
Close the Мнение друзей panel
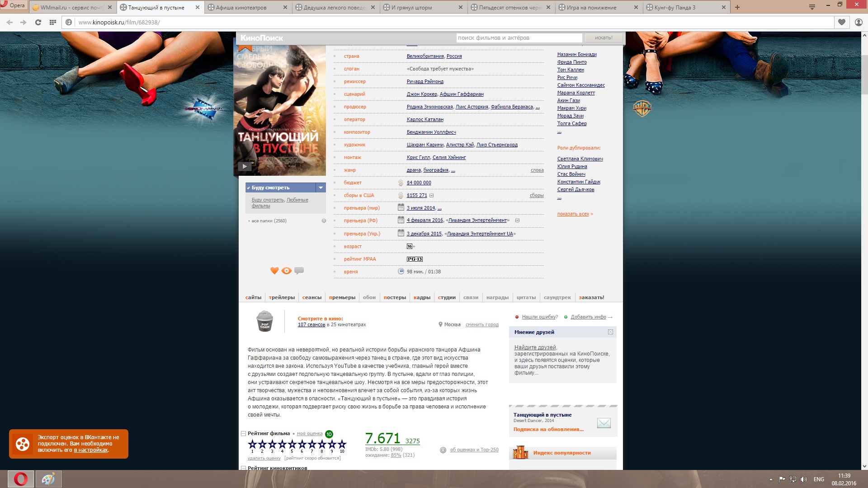pos(610,332)
